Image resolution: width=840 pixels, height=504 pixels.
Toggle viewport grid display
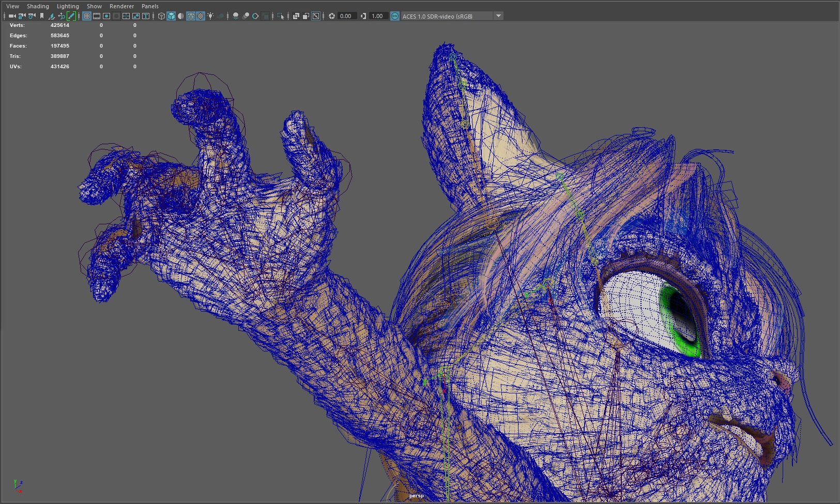pos(87,16)
